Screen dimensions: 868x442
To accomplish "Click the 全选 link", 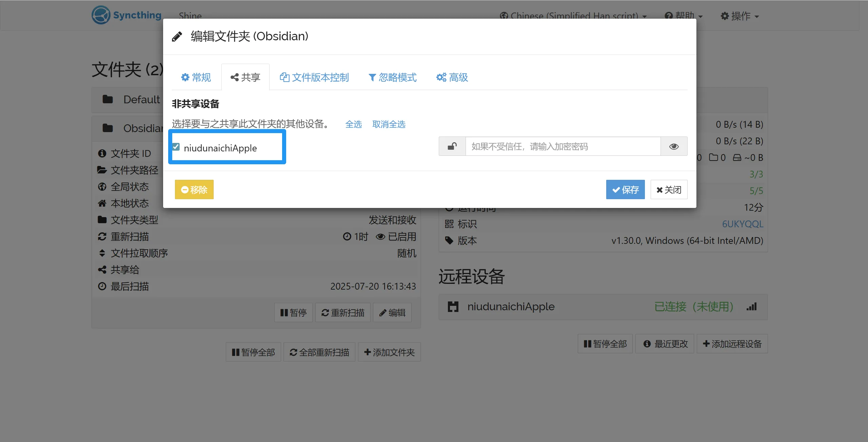I will (x=354, y=124).
